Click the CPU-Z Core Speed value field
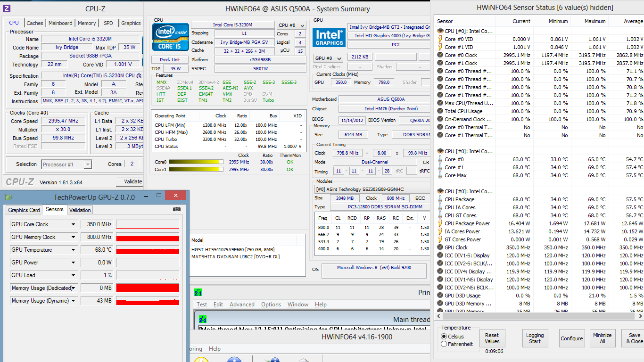Image resolution: width=644 pixels, height=362 pixels. pos(64,121)
